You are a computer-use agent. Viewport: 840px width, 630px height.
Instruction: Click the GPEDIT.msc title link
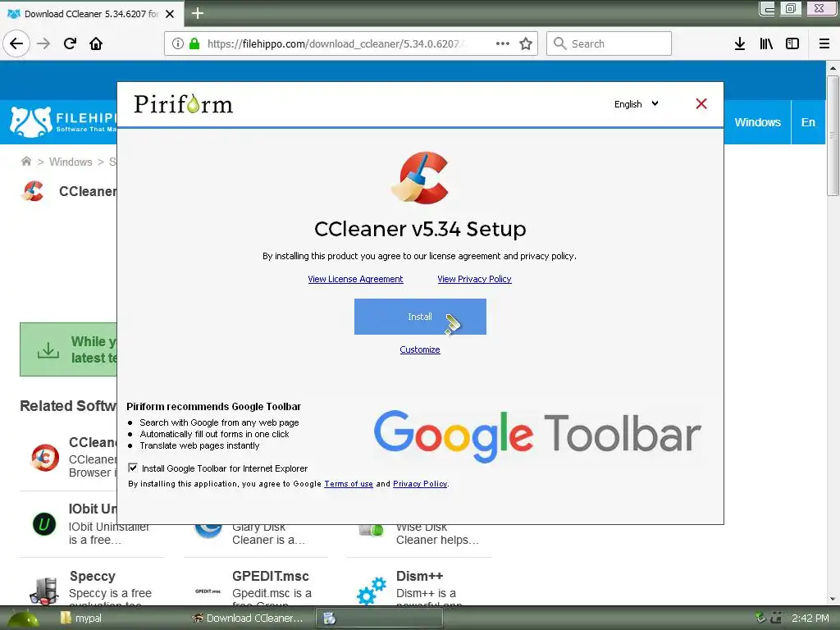tap(270, 577)
